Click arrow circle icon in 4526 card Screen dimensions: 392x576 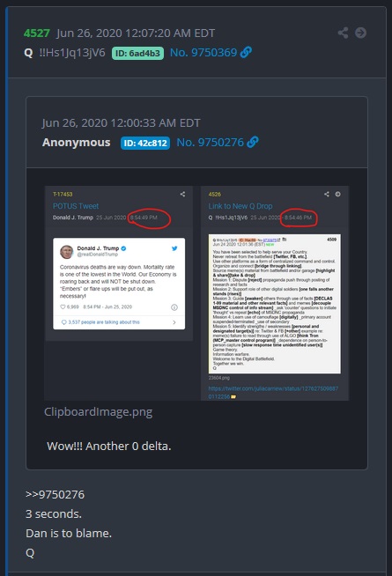tap(337, 194)
